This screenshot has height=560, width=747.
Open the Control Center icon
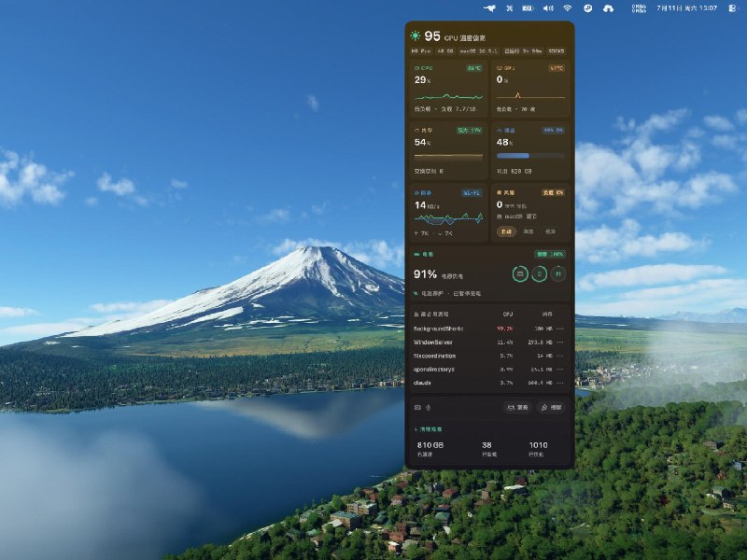732,8
